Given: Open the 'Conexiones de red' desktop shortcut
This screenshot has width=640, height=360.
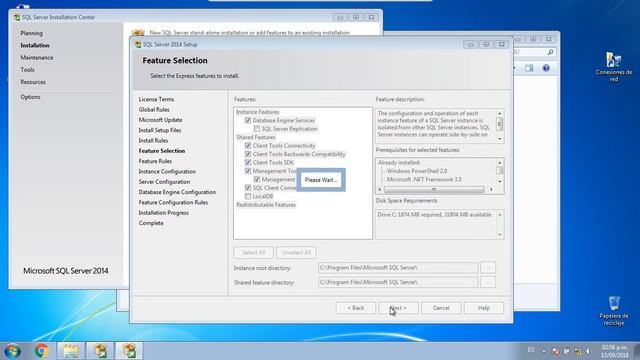Looking at the screenshot, I should tap(613, 67).
